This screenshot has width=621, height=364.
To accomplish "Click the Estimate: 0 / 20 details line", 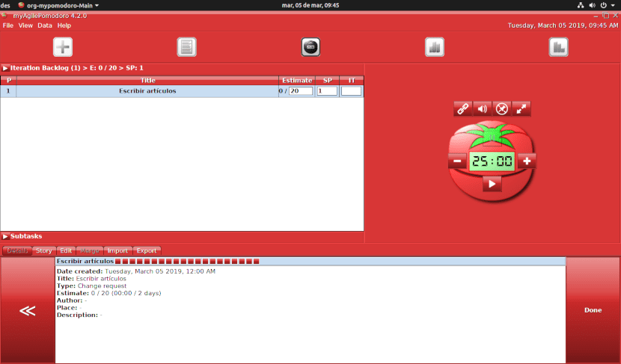I will [109, 293].
